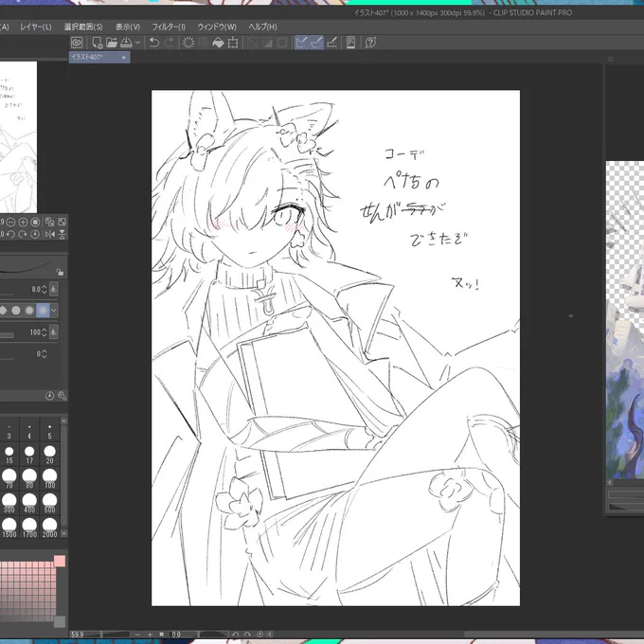Click brush size panel scroll down arrow
This screenshot has width=644, height=644.
pos(63,533)
